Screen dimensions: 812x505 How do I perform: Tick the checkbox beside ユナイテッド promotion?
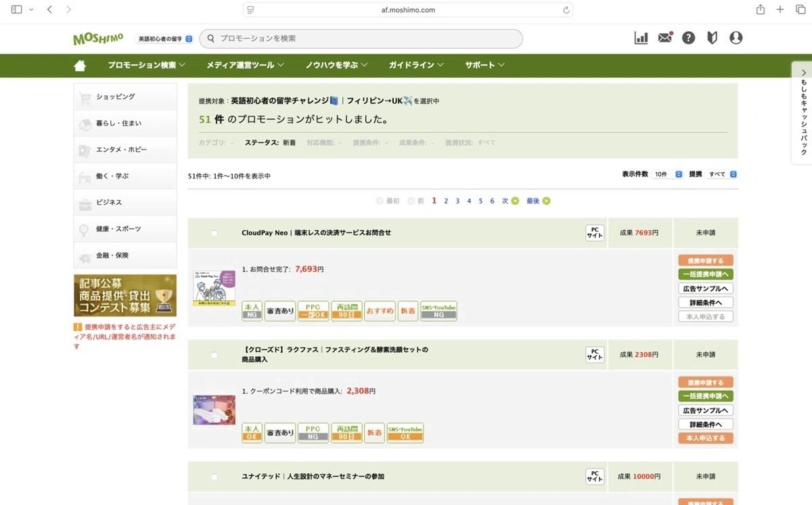click(214, 477)
